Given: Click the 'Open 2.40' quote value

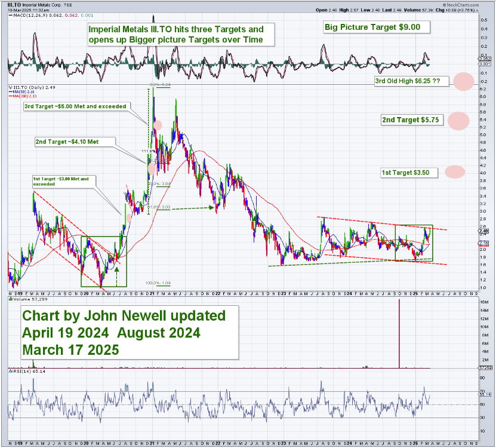Looking at the screenshot, I should point(326,10).
